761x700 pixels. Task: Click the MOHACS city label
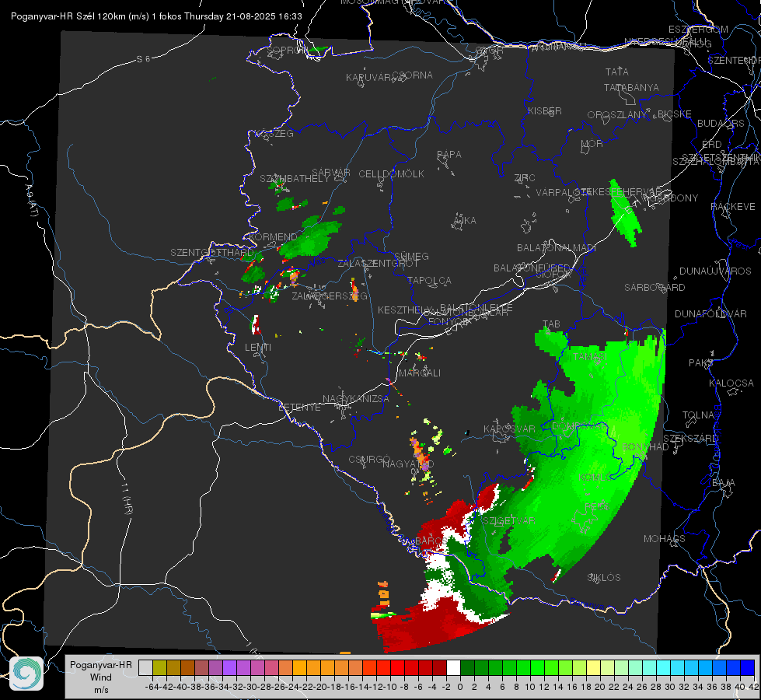[665, 539]
